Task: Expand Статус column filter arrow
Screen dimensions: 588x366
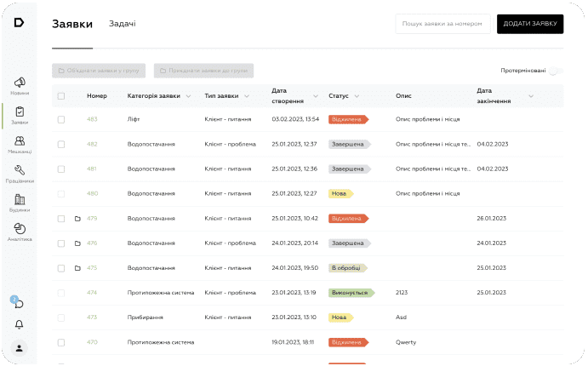Action: point(357,96)
